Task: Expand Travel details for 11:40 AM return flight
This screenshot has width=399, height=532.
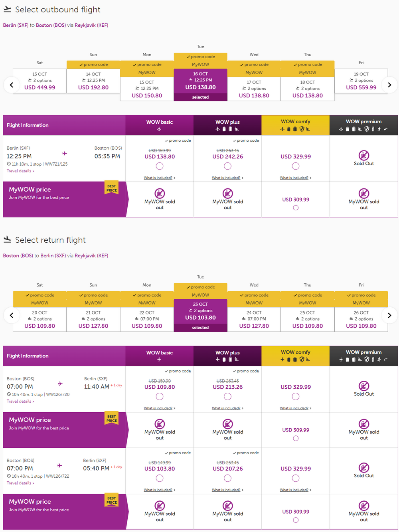Action: coord(20,401)
